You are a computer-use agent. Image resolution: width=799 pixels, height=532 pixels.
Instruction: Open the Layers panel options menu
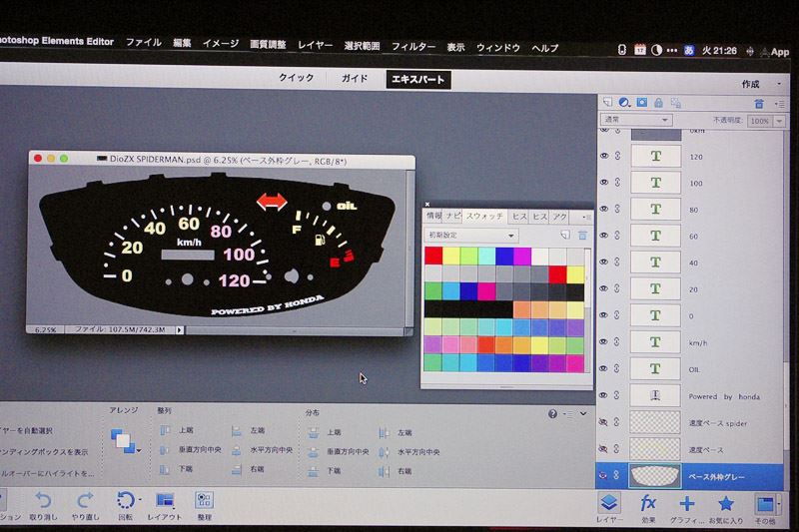780,104
